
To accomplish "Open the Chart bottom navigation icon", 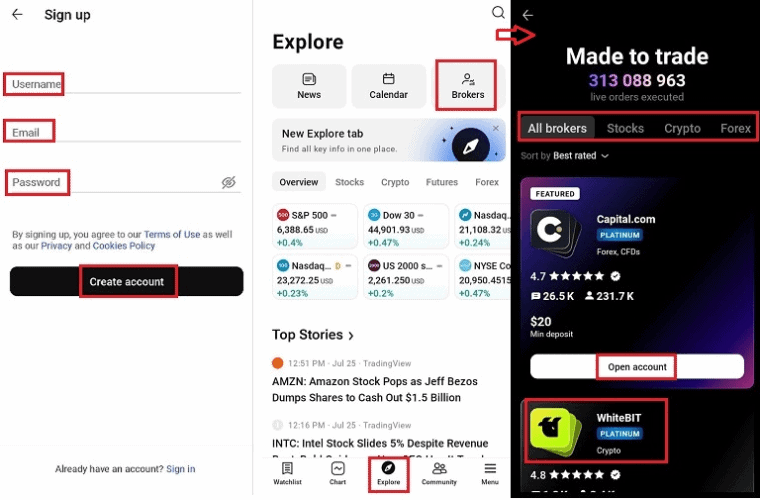I will (338, 473).
